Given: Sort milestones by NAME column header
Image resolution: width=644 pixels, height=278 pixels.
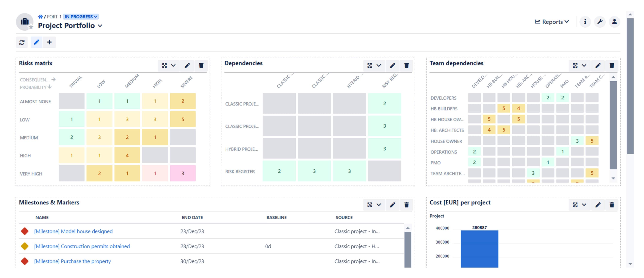Looking at the screenshot, I should tap(42, 217).
